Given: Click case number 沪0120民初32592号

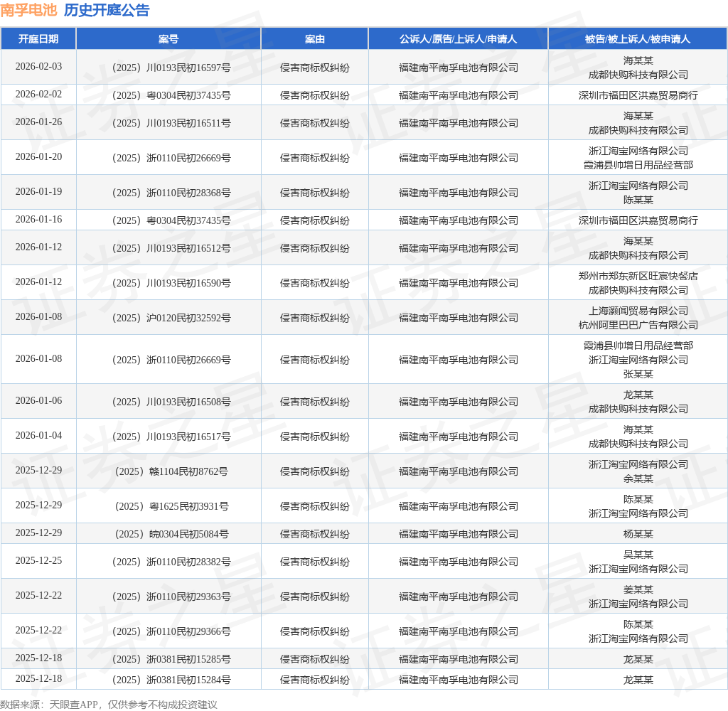Looking at the screenshot, I should click(x=172, y=318).
